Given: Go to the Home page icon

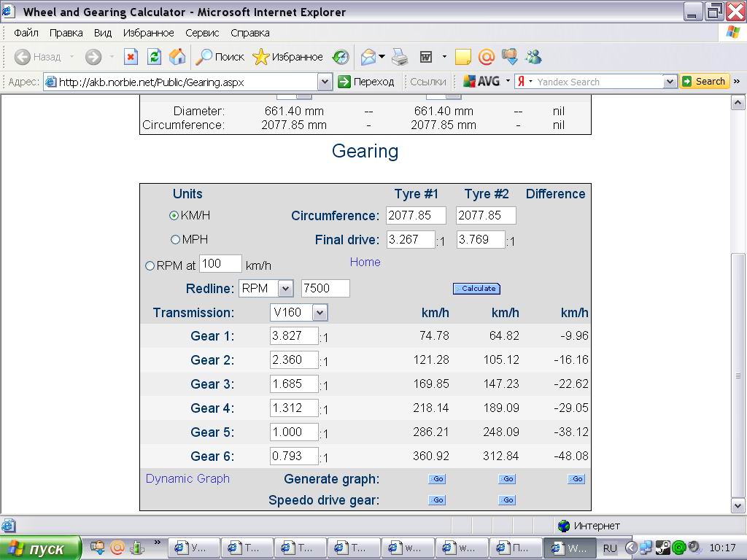Looking at the screenshot, I should 177,57.
